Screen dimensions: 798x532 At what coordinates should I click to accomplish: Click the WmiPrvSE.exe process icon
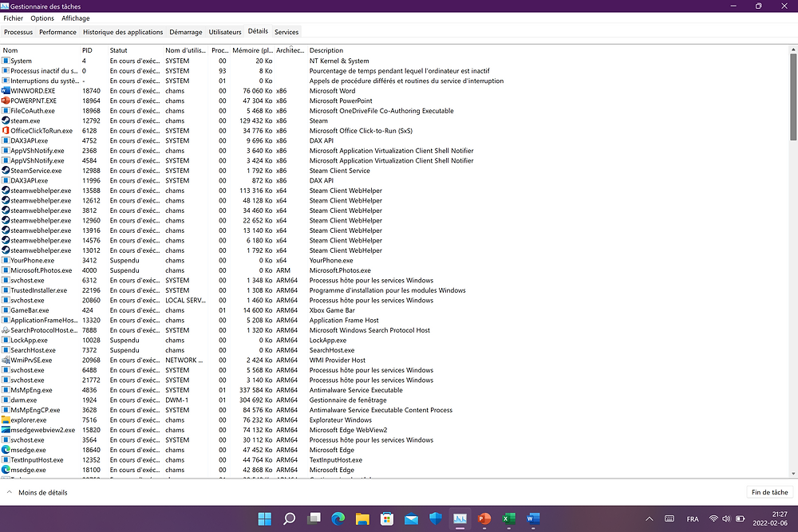coord(6,360)
